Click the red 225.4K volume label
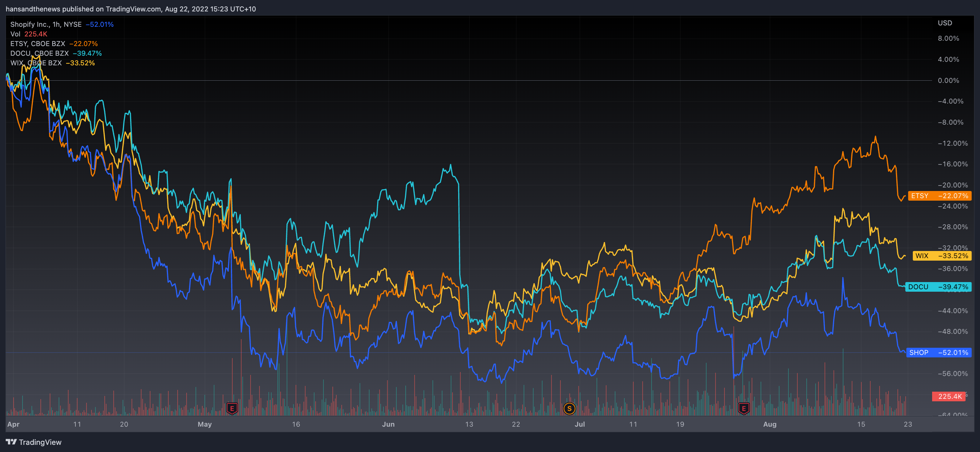 [x=949, y=397]
